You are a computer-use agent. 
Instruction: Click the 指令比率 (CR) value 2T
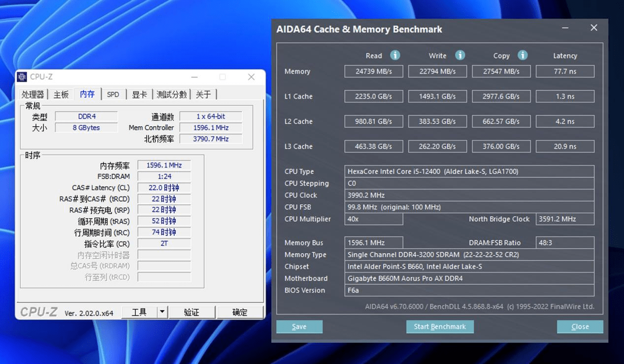tap(164, 243)
